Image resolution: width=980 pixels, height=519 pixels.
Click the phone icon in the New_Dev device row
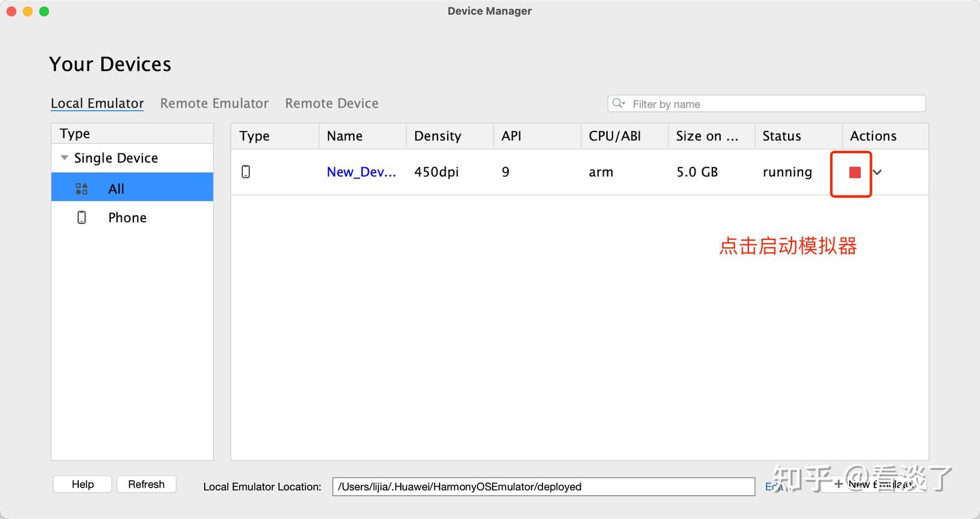coord(246,172)
